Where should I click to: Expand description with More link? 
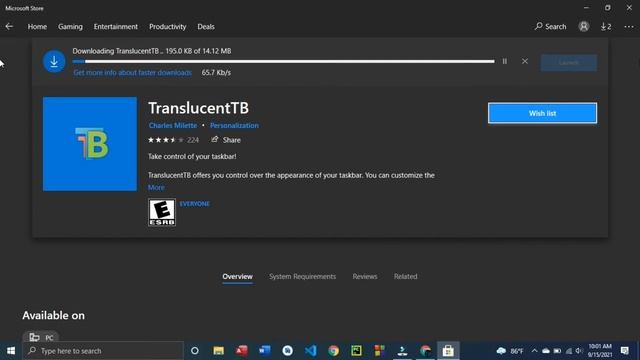[156, 187]
